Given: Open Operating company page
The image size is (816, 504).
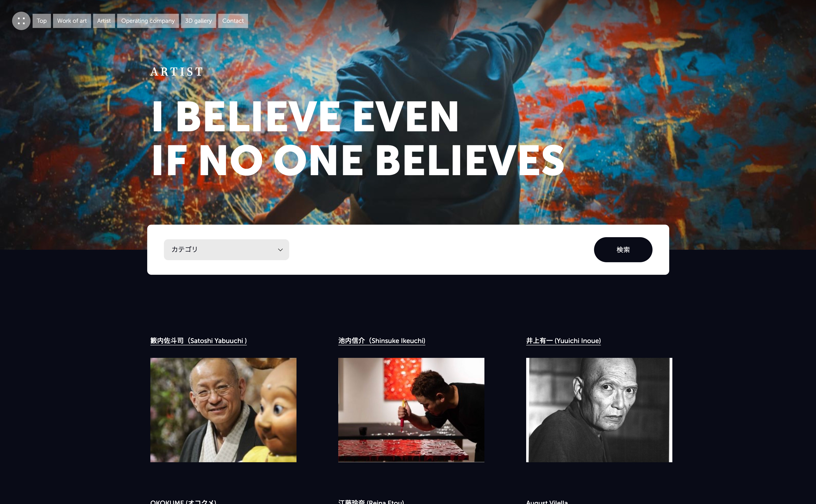Looking at the screenshot, I should click(x=148, y=21).
